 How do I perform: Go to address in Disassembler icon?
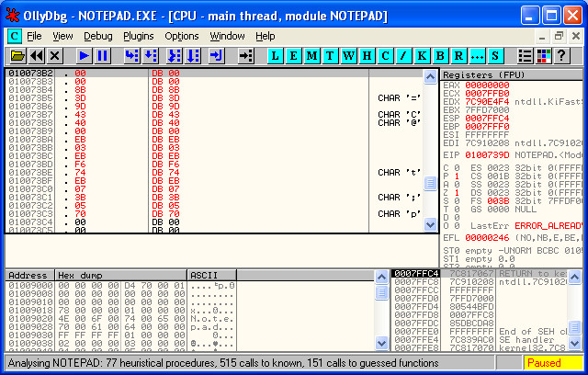click(x=246, y=56)
